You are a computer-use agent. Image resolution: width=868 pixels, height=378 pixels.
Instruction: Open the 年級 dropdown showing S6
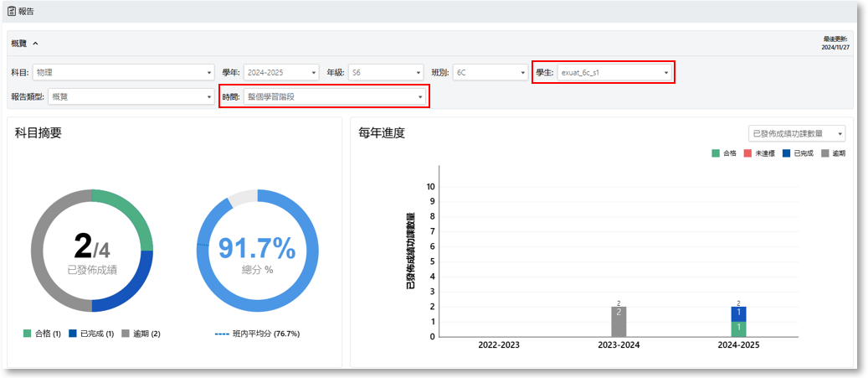click(x=386, y=73)
